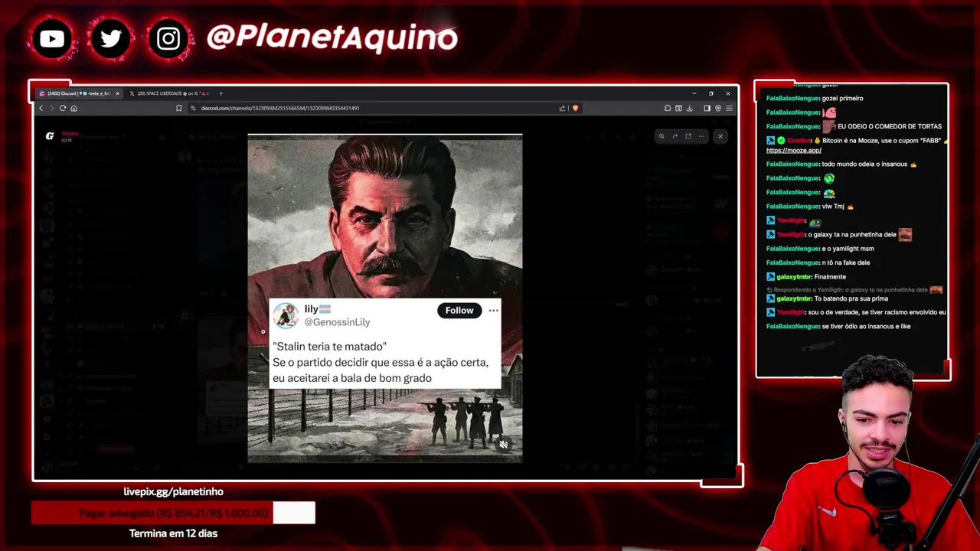Viewport: 980px width, 551px height.
Task: Reload the Discord page
Action: (x=63, y=108)
